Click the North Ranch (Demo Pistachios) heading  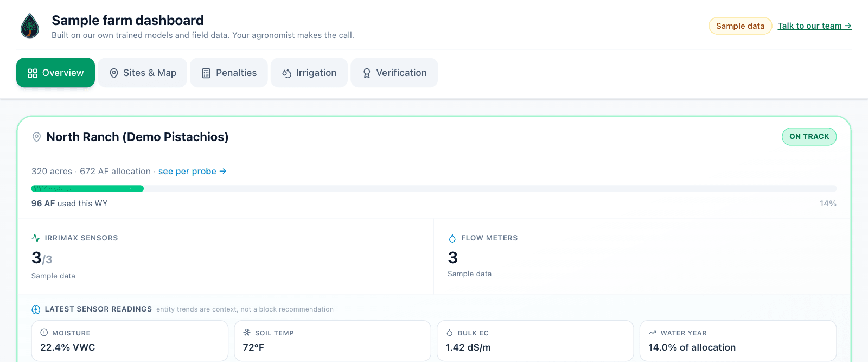(x=137, y=137)
